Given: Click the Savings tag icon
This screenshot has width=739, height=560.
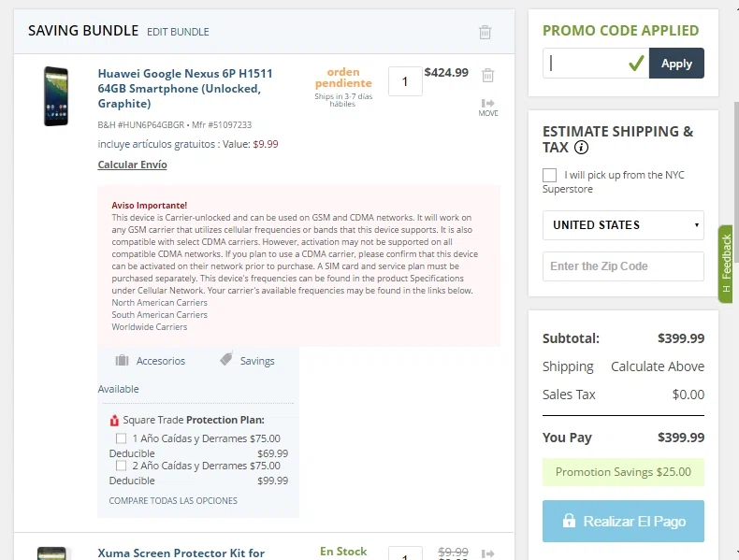Looking at the screenshot, I should point(226,359).
